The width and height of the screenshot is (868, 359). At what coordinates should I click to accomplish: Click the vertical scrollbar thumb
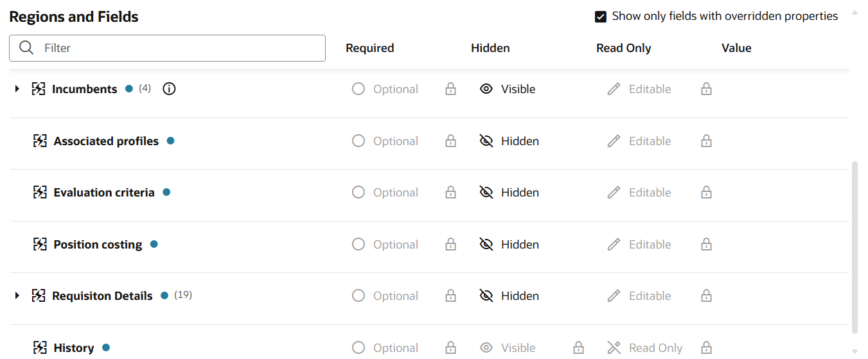click(x=855, y=247)
